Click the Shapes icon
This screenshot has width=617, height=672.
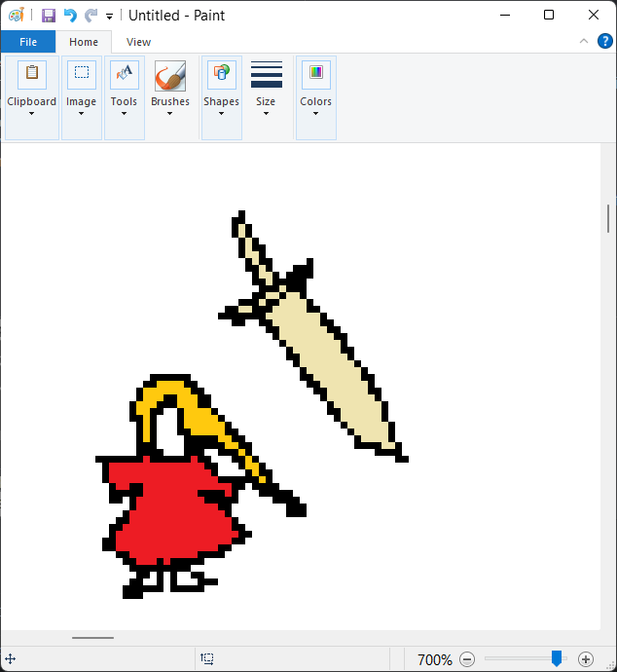(221, 75)
